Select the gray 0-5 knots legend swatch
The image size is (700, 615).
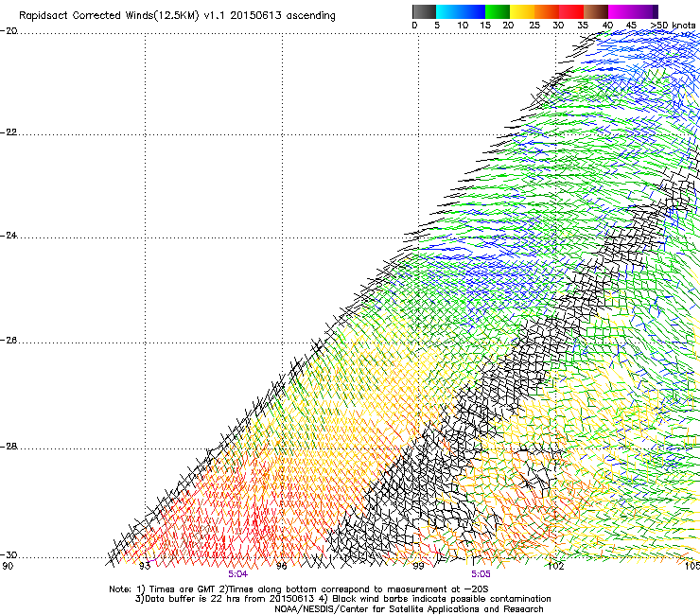[x=425, y=11]
